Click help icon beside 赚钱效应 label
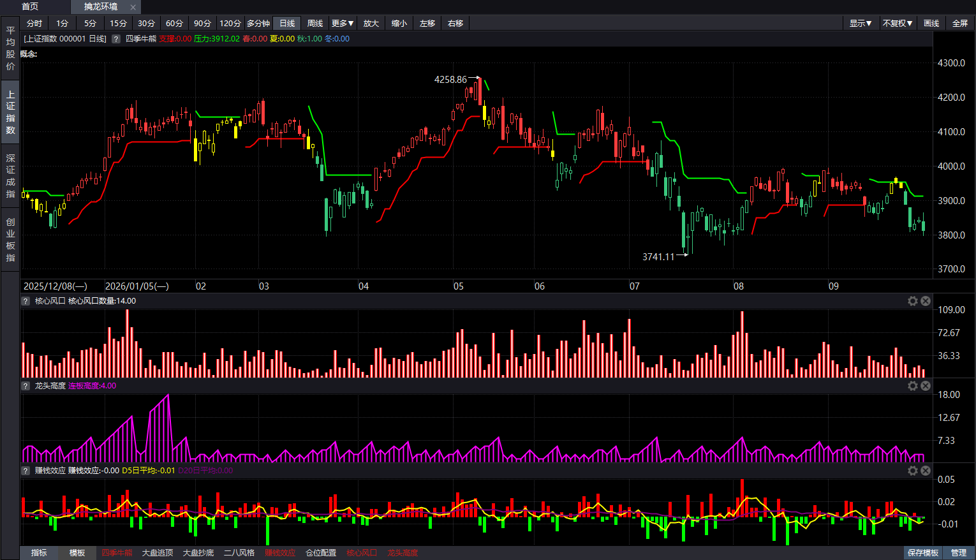This screenshot has height=560, width=976. coord(26,471)
